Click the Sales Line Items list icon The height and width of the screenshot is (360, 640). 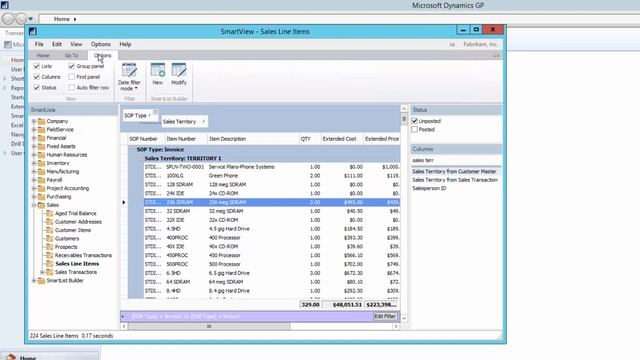tap(50, 263)
